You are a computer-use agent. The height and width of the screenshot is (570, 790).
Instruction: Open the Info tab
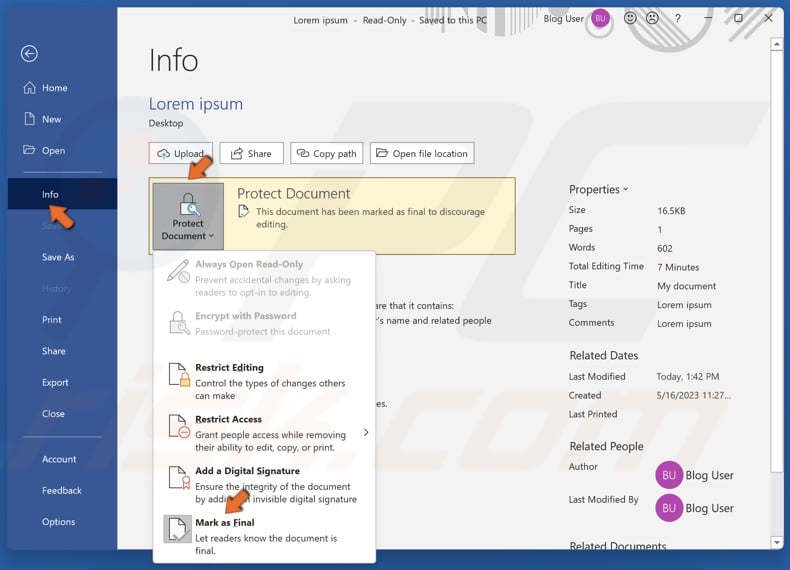[x=62, y=194]
